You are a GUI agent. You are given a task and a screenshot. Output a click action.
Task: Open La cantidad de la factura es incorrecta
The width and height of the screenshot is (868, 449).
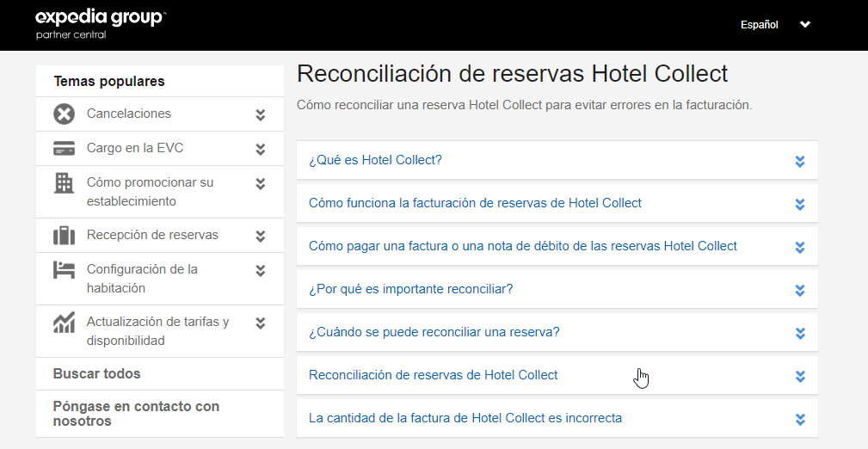(x=465, y=418)
